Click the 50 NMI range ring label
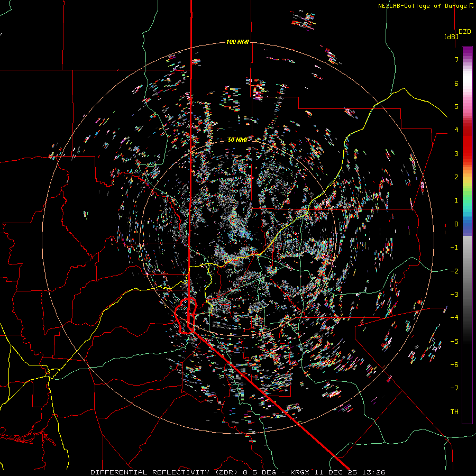 coord(237,140)
